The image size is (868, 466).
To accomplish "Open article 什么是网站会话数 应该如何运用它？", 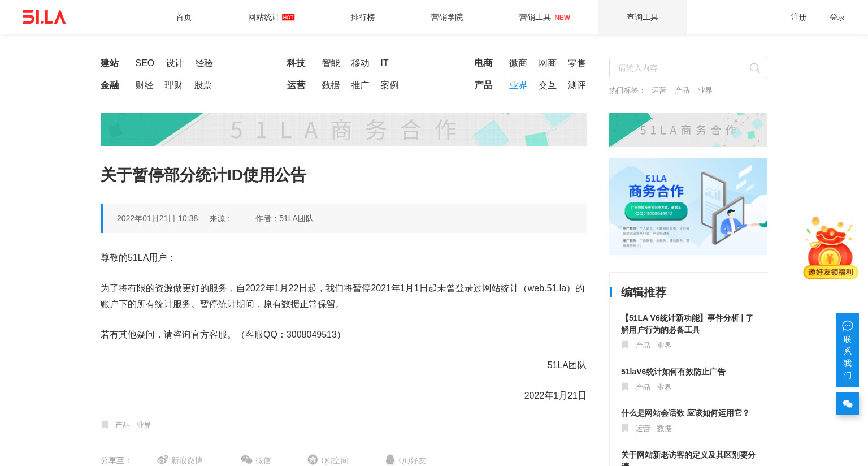I will [x=685, y=413].
